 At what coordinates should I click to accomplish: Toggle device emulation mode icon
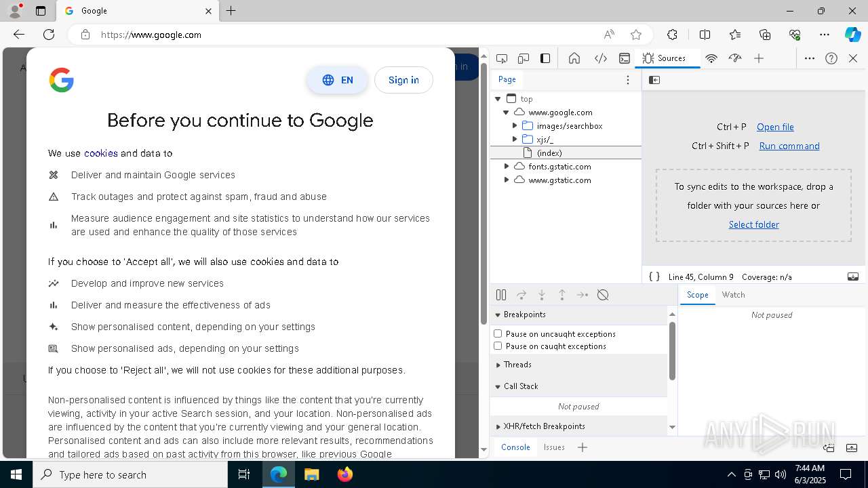click(524, 58)
